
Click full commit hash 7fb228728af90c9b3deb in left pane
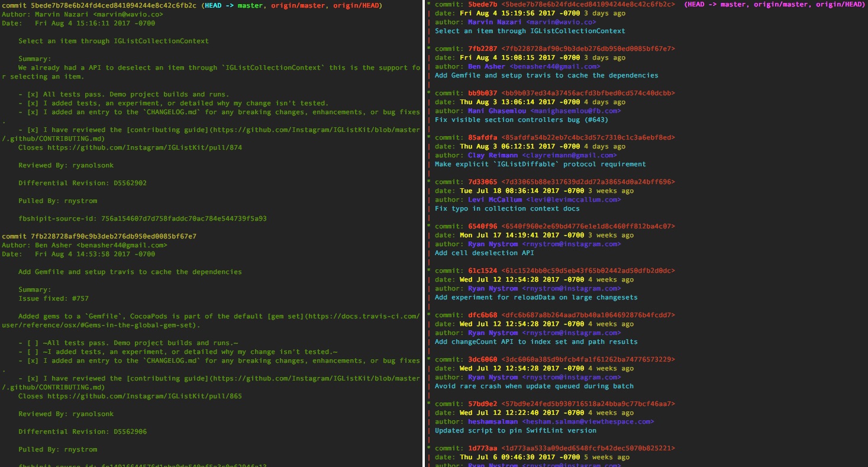pos(114,236)
